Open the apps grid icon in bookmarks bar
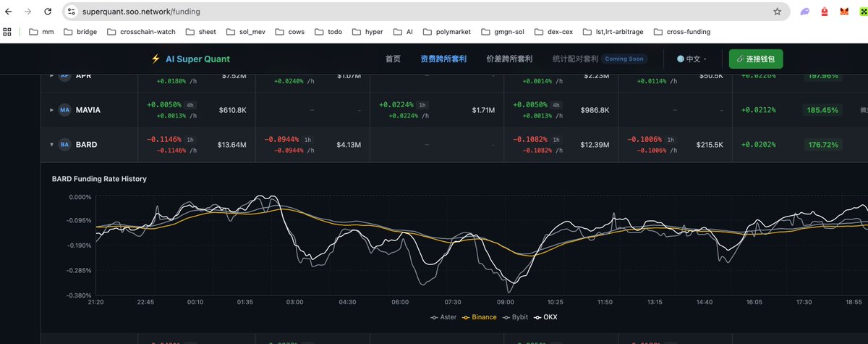This screenshot has width=868, height=344. [x=8, y=32]
